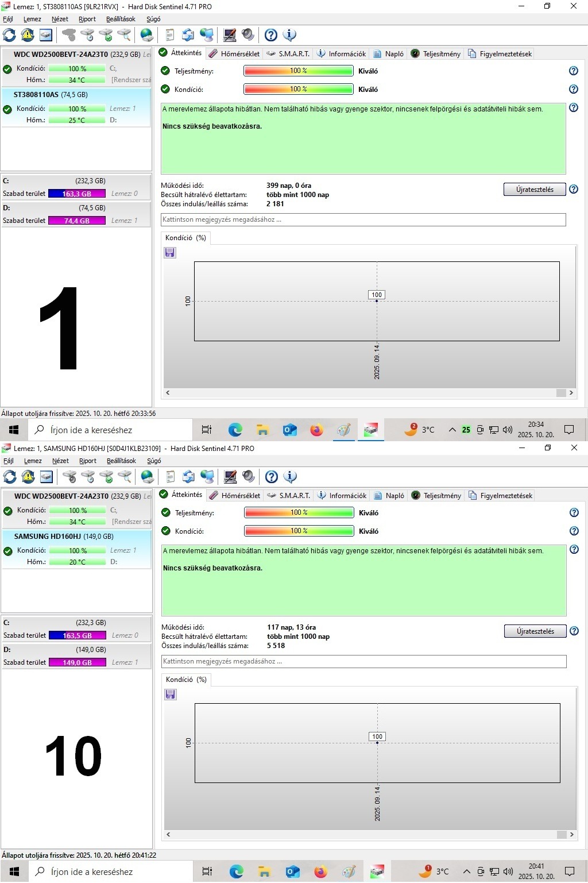Click the globe icon in the bottom window toolbar
The image size is (588, 883).
[148, 477]
